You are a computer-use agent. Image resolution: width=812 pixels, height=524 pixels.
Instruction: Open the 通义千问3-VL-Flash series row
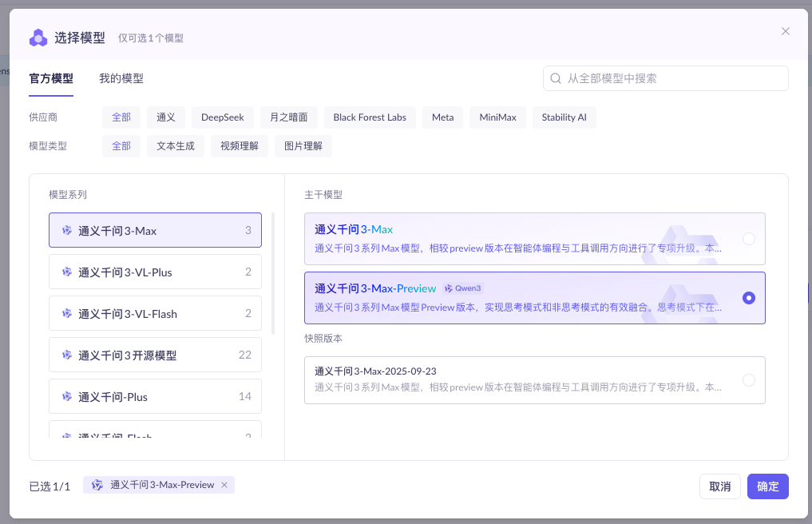(x=155, y=313)
